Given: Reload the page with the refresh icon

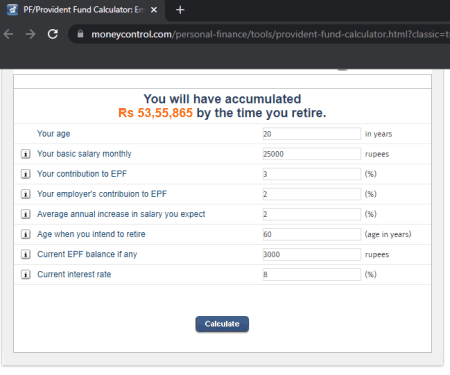Looking at the screenshot, I should tap(53, 34).
